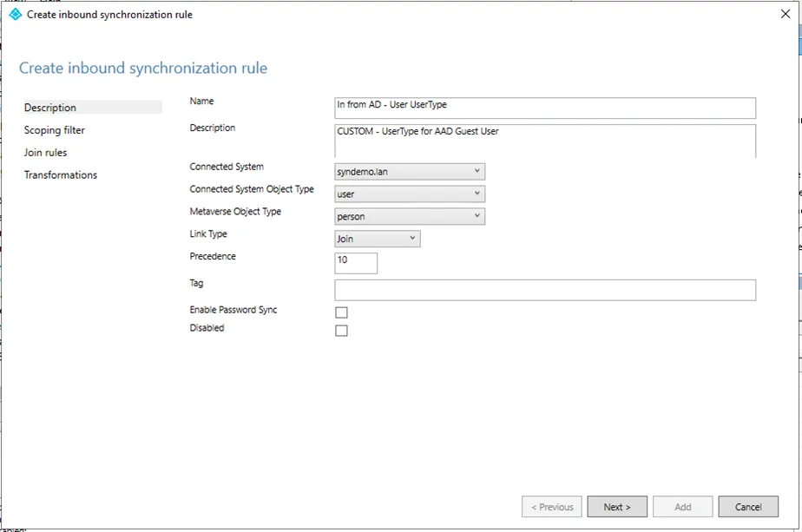Close the Create inbound synchronization rule dialog
The height and width of the screenshot is (532, 802).
pos(786,14)
